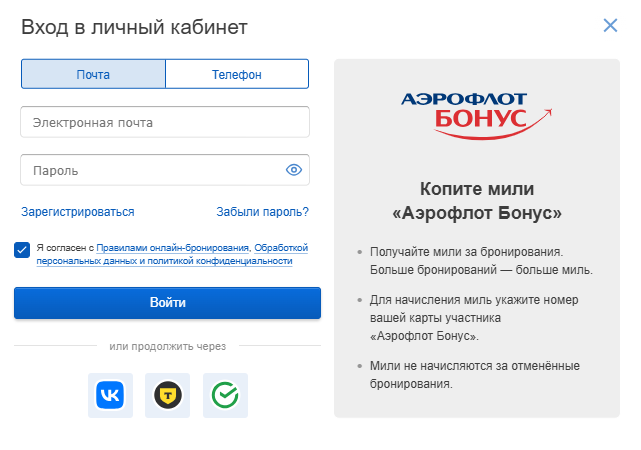Open Правилами онлайн-бронирования link
The width and height of the screenshot is (641, 450).
pos(173,248)
